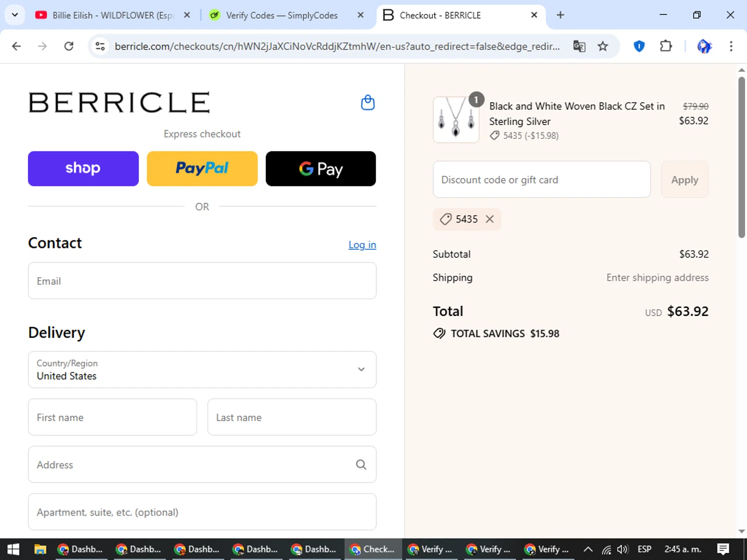747x560 pixels.
Task: Close the Checkout - BERRICLE tab
Action: tap(534, 15)
